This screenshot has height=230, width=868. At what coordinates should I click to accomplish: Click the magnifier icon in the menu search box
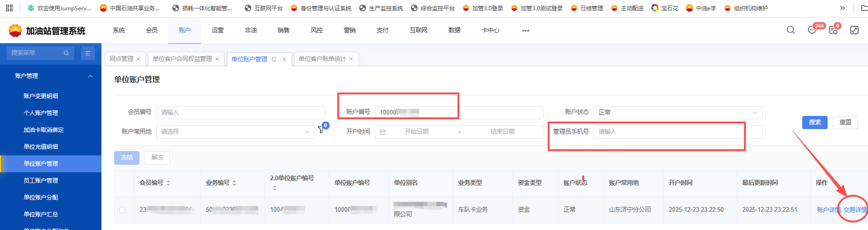click(x=66, y=53)
